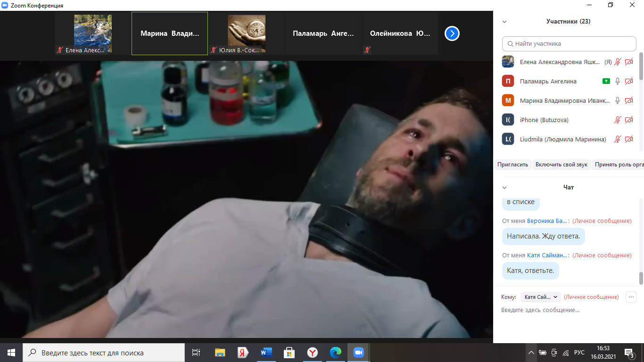Click Пригласить button
644x362 pixels.
coord(512,165)
